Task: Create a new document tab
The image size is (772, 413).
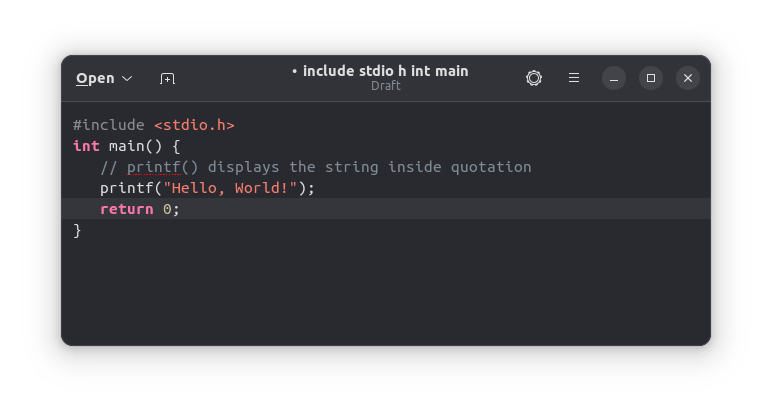Action: 167,78
